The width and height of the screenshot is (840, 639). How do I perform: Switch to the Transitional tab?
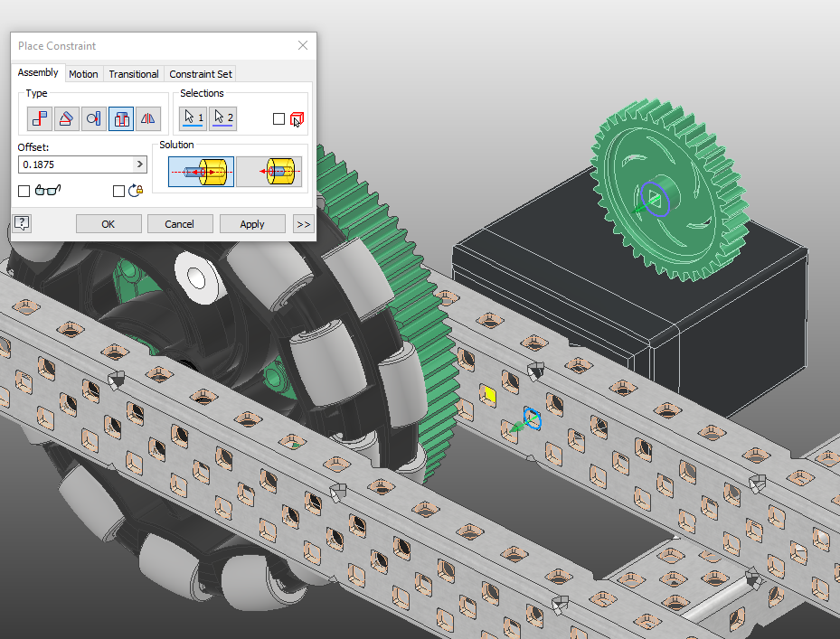coord(134,74)
